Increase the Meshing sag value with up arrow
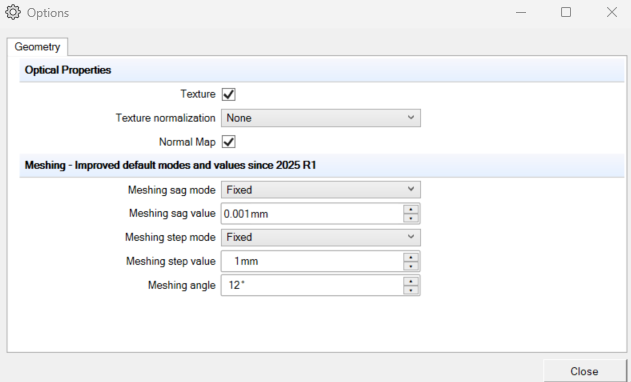 coord(411,209)
